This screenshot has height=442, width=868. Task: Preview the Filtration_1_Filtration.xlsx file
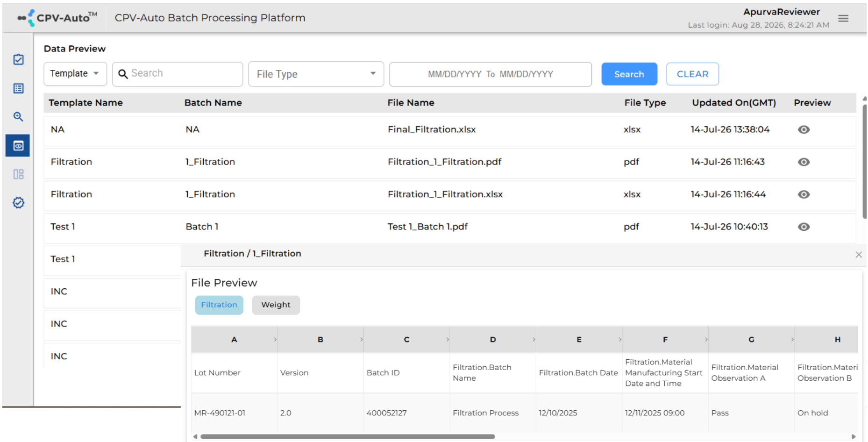point(804,194)
